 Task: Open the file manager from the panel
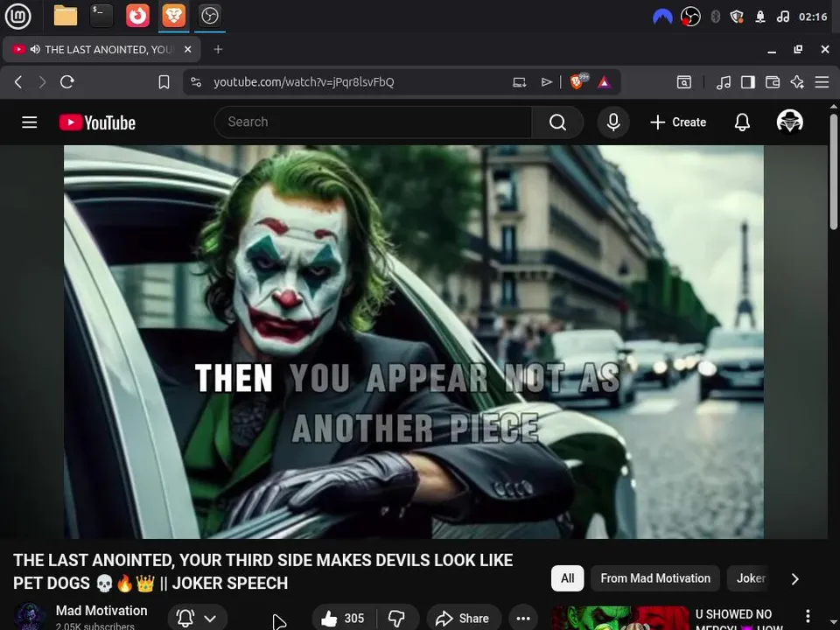coord(66,16)
